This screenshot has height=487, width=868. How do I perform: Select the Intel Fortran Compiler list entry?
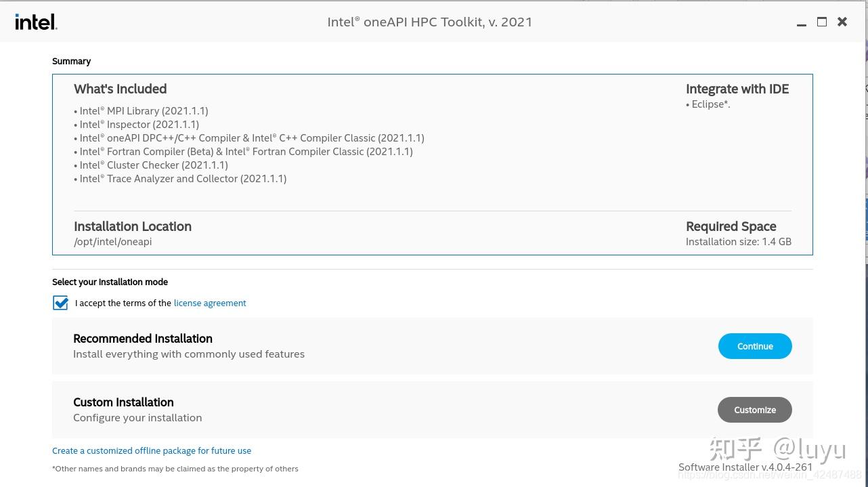coord(245,151)
